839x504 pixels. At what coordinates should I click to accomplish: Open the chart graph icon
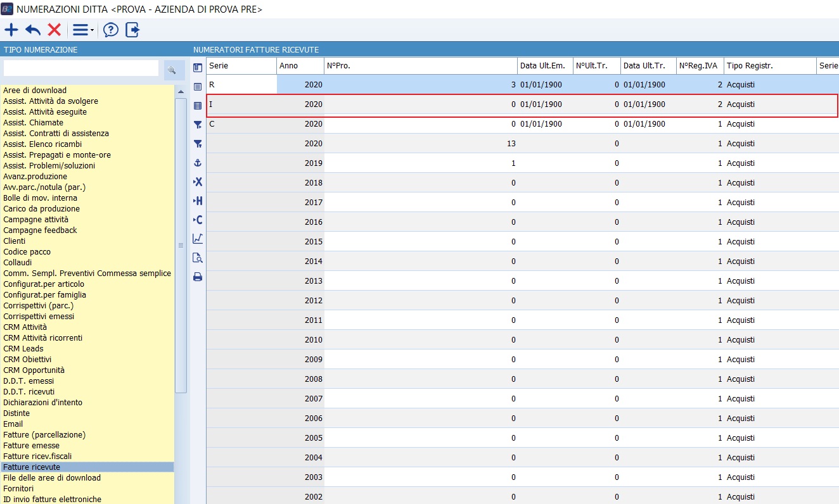pos(198,239)
